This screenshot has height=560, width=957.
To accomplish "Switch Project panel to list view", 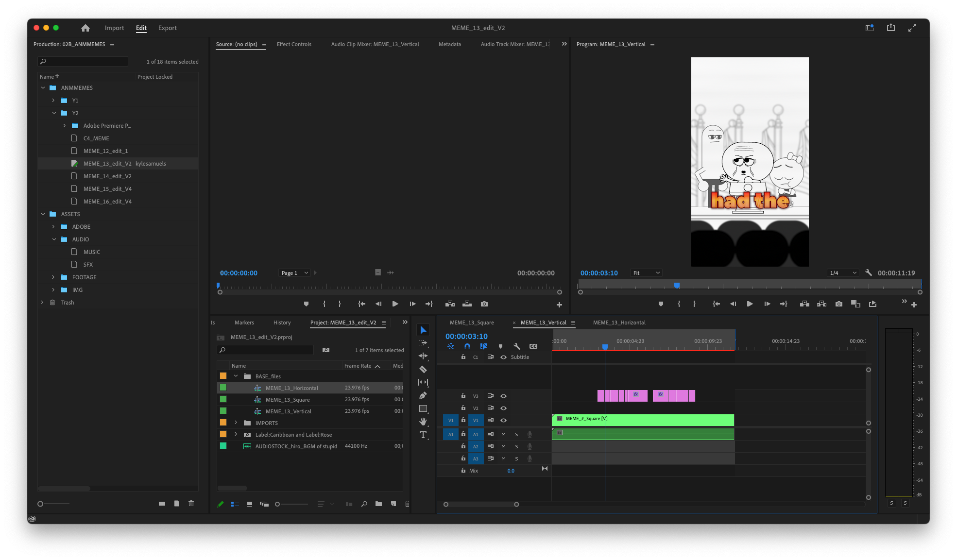I will coord(235,504).
